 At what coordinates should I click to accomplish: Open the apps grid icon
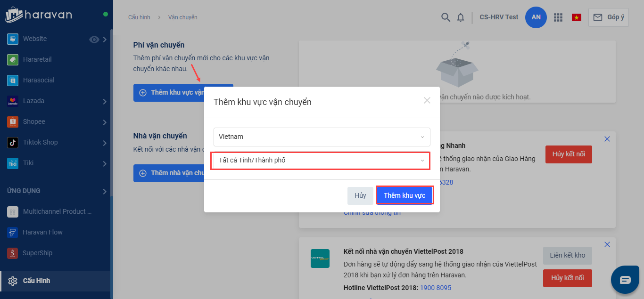(558, 17)
